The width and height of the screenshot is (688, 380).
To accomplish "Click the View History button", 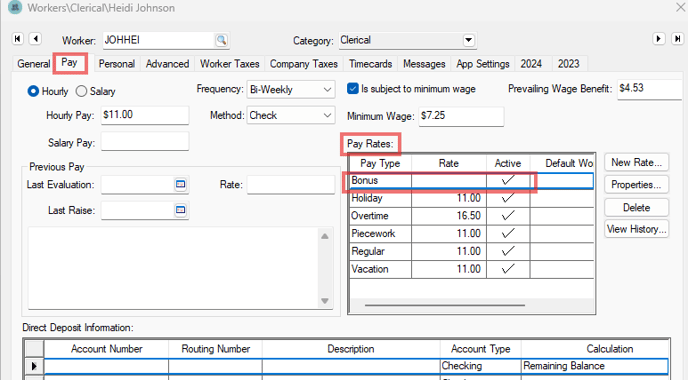I will click(636, 229).
